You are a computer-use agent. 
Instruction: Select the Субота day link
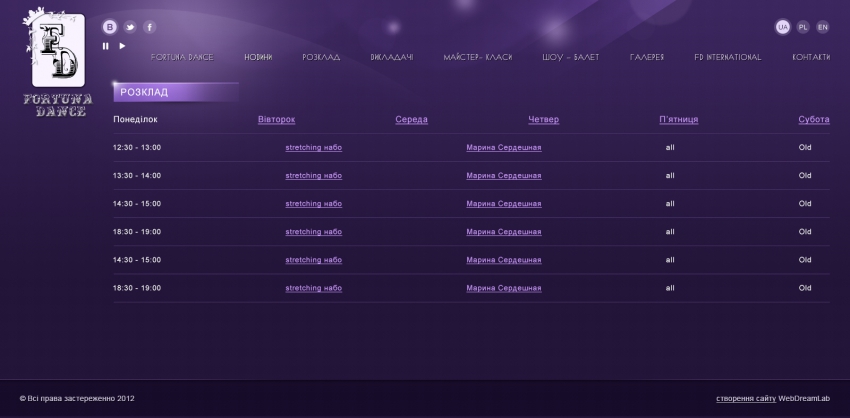pyautogui.click(x=813, y=120)
